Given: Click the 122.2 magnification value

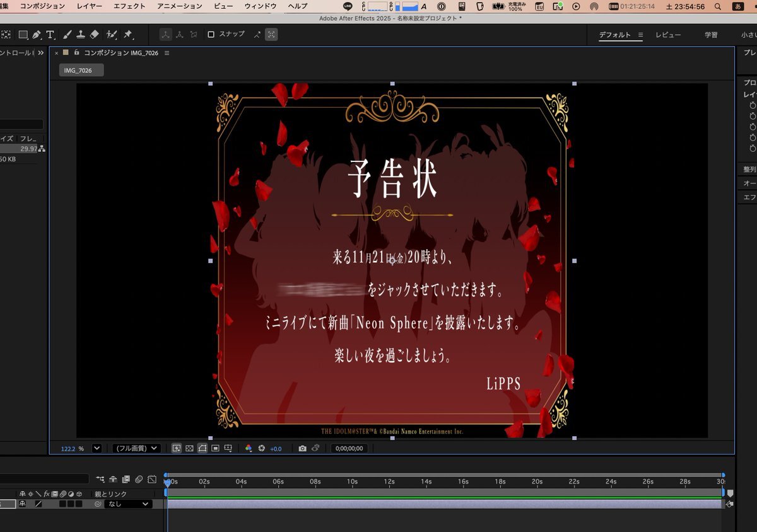Looking at the screenshot, I should tap(68, 448).
